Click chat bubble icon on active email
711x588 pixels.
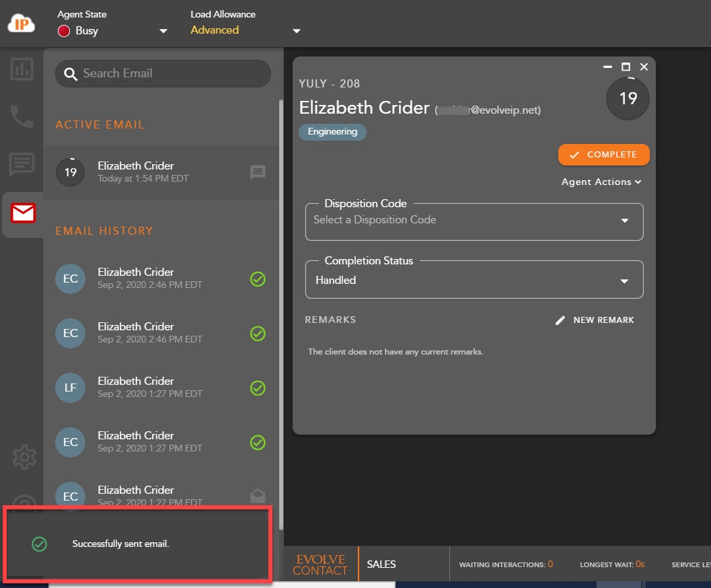point(258,172)
